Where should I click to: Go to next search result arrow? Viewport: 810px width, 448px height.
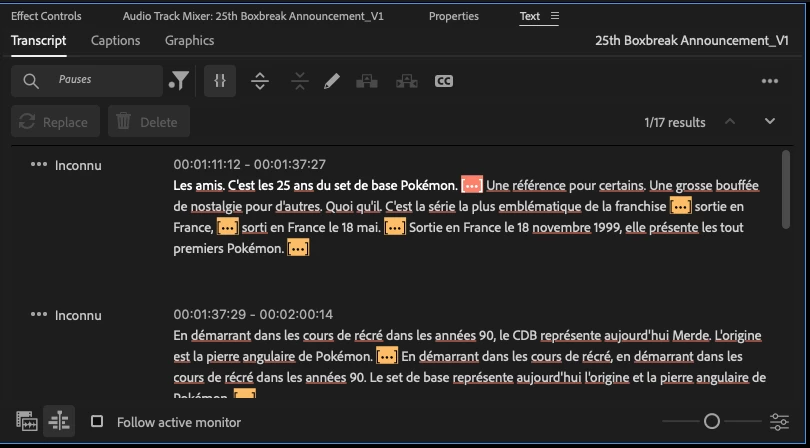point(770,121)
